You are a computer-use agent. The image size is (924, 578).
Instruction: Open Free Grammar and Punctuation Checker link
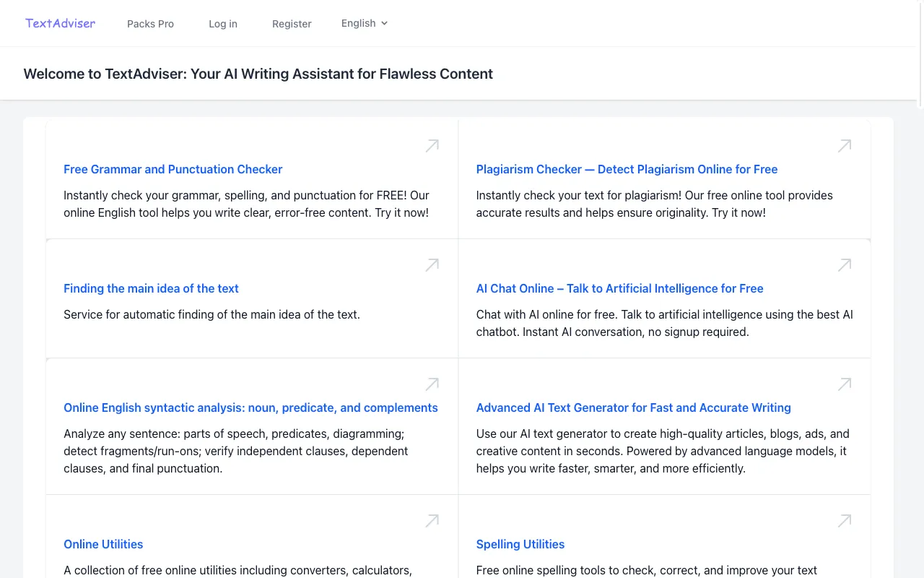(x=173, y=169)
